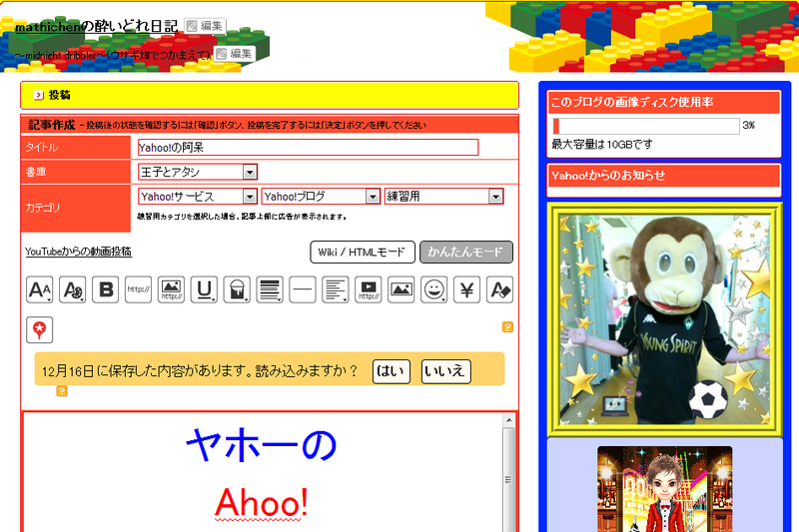Insert a hyperlink with the http:// icon

138,289
